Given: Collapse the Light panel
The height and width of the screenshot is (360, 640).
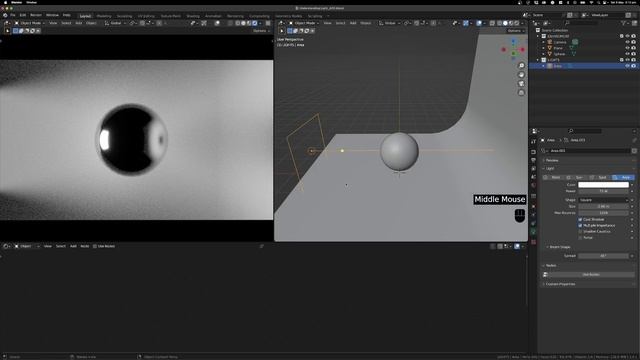Looking at the screenshot, I should tap(549, 168).
